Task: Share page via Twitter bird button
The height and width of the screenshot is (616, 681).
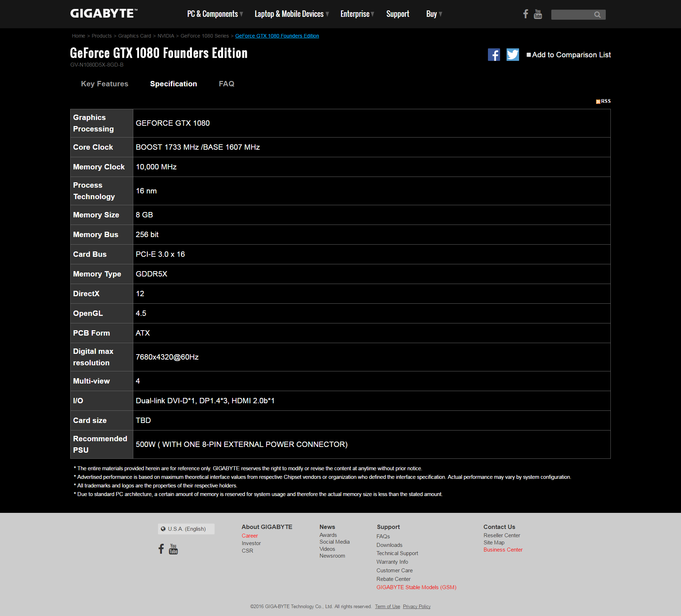Action: click(512, 55)
